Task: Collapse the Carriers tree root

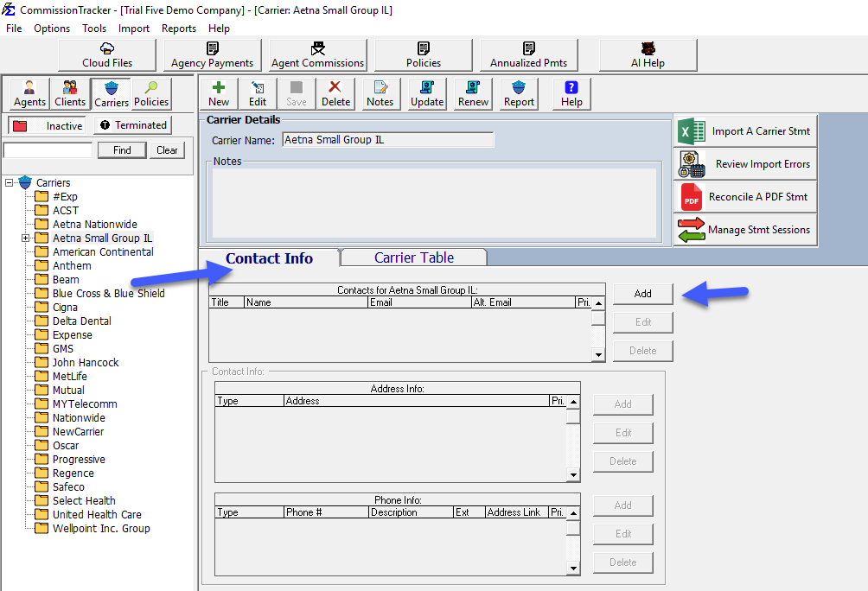Action: (x=8, y=182)
